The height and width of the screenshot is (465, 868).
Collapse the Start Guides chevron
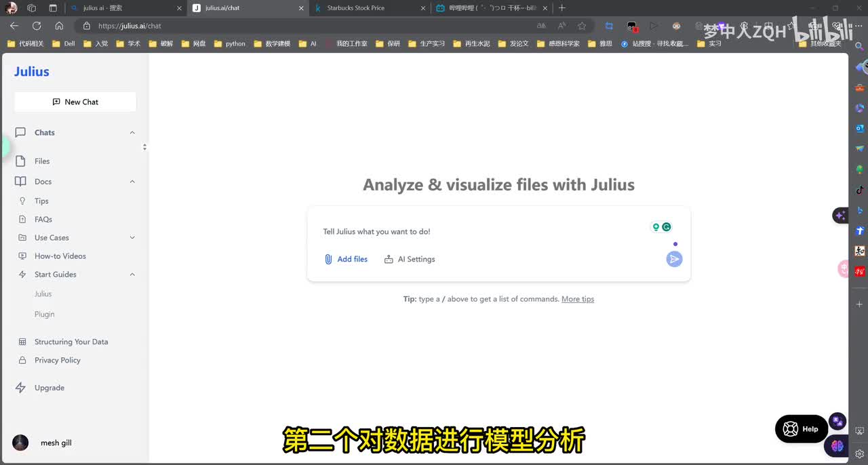pyautogui.click(x=132, y=275)
